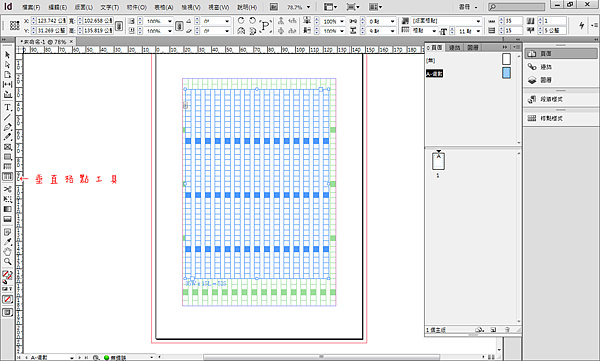The image size is (600, 361).
Task: Click the search help field
Action: coord(516,7)
